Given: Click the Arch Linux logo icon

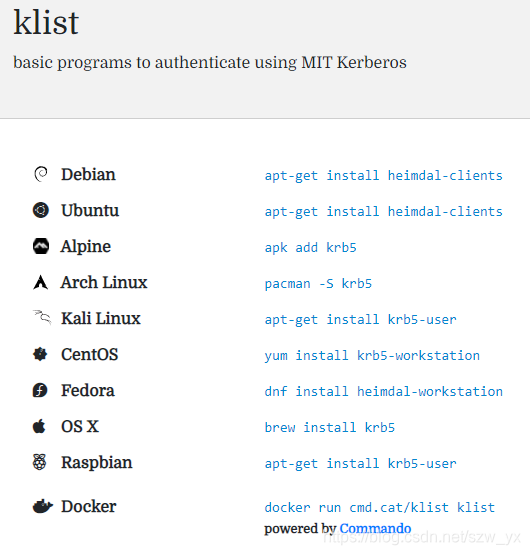Looking at the screenshot, I should [x=41, y=282].
